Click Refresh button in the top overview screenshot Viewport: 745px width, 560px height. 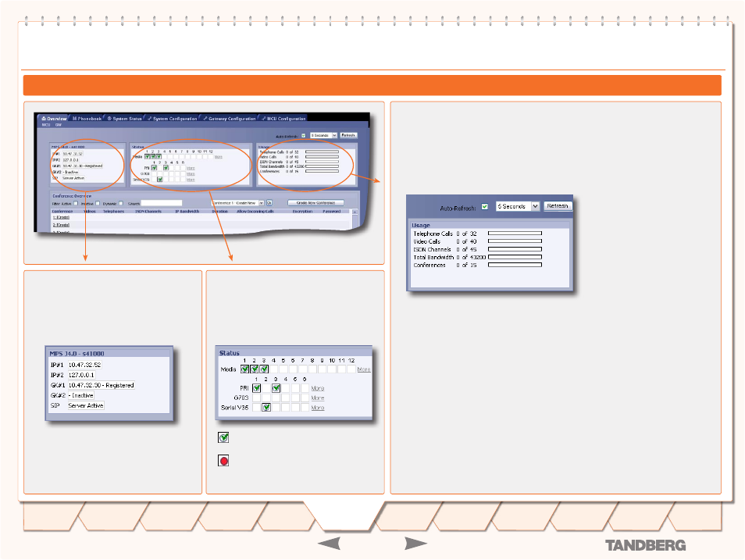point(348,135)
